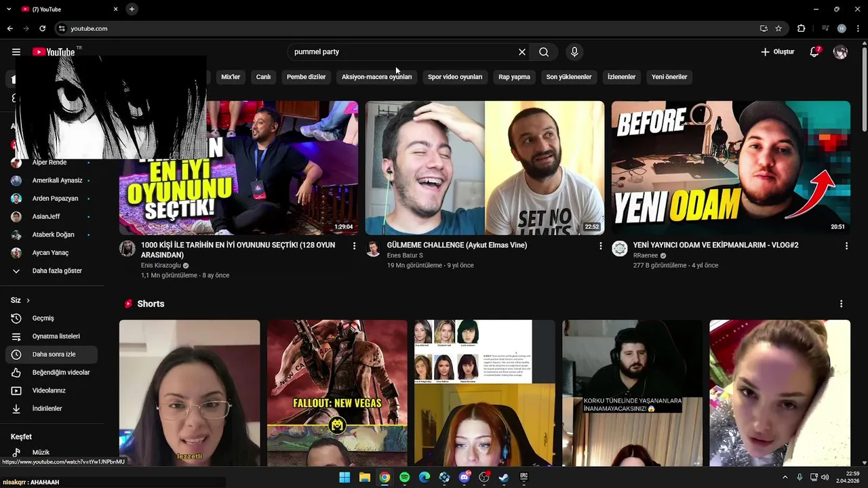Open options menu for Enis Kirazoglu video
Viewport: 868px width, 488px height.
coord(354,246)
